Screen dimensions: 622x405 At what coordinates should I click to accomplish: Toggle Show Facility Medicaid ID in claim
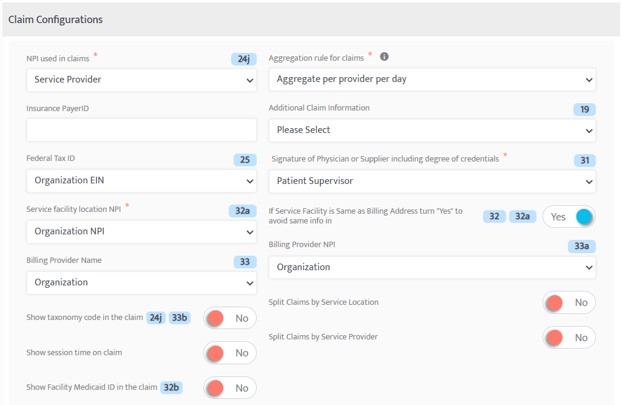230,388
